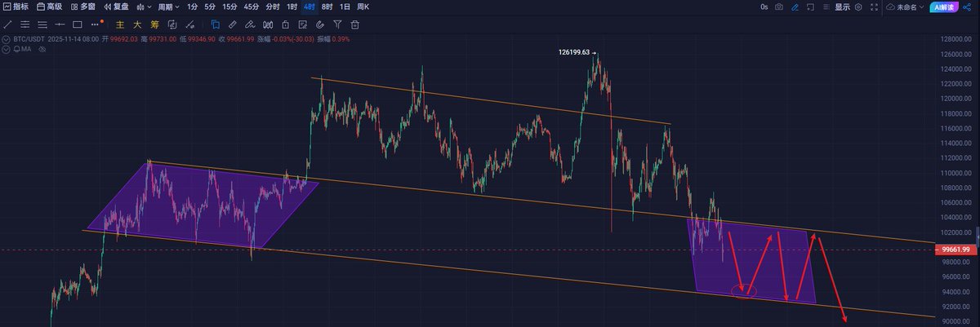Click the 振幅 0.39% amplitude value
Screen dimensions: 980x327
coord(334,39)
